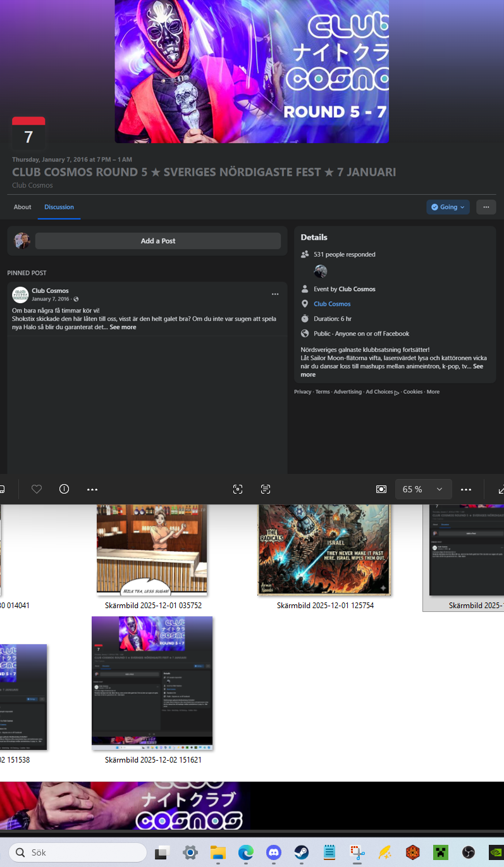Image resolution: width=504 pixels, height=867 pixels.
Task: Open File Explorer from the taskbar
Action: click(218, 852)
